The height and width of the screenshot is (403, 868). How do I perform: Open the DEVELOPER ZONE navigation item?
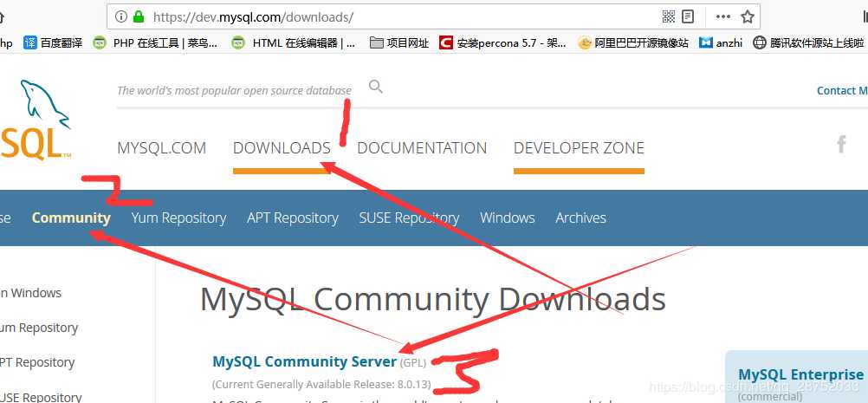pos(579,148)
